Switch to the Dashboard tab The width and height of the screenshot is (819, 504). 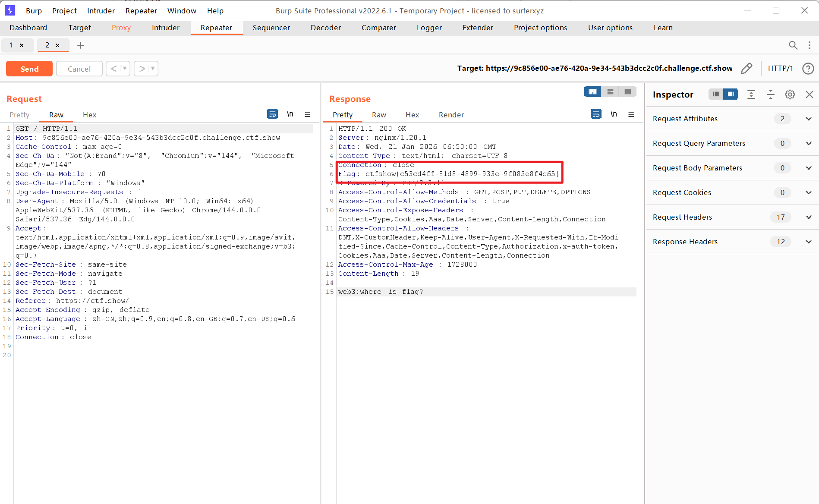(28, 28)
